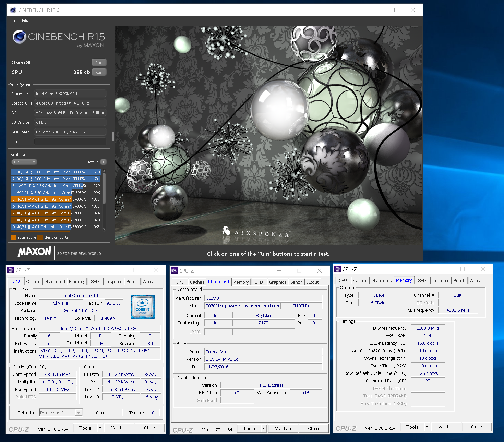
Task: Open the Help menu in Cinebench
Action: click(x=24, y=20)
